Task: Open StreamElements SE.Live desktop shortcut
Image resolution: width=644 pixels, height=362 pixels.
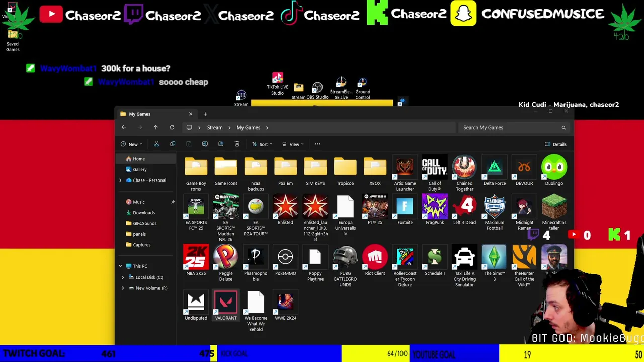Action: point(341,88)
